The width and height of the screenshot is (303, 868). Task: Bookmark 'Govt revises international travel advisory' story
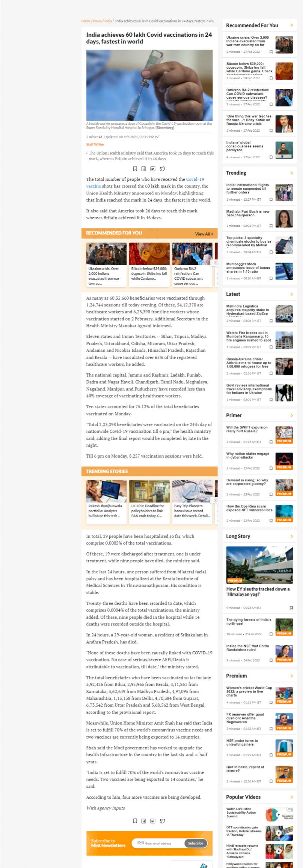(271, 400)
